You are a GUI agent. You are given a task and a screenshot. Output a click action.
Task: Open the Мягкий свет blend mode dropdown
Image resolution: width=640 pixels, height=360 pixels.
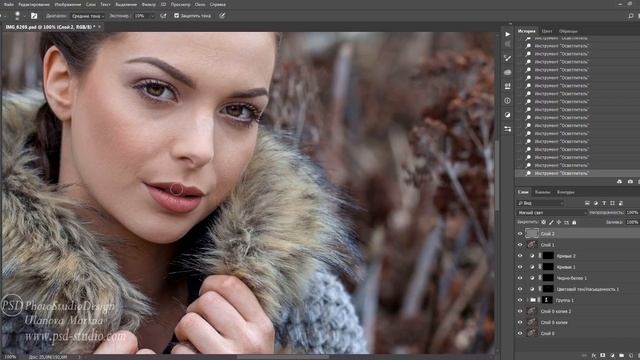(x=552, y=213)
